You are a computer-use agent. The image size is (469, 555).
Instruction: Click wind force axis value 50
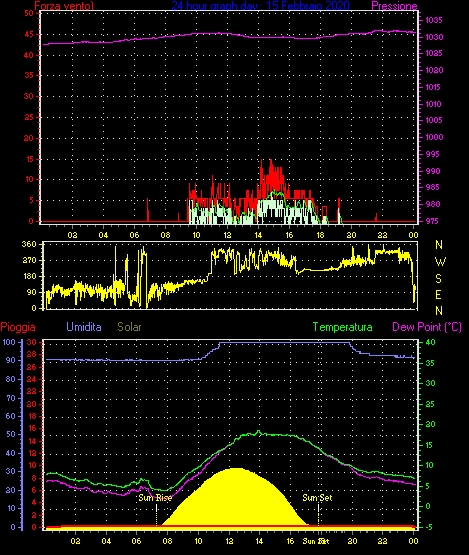pyautogui.click(x=29, y=13)
